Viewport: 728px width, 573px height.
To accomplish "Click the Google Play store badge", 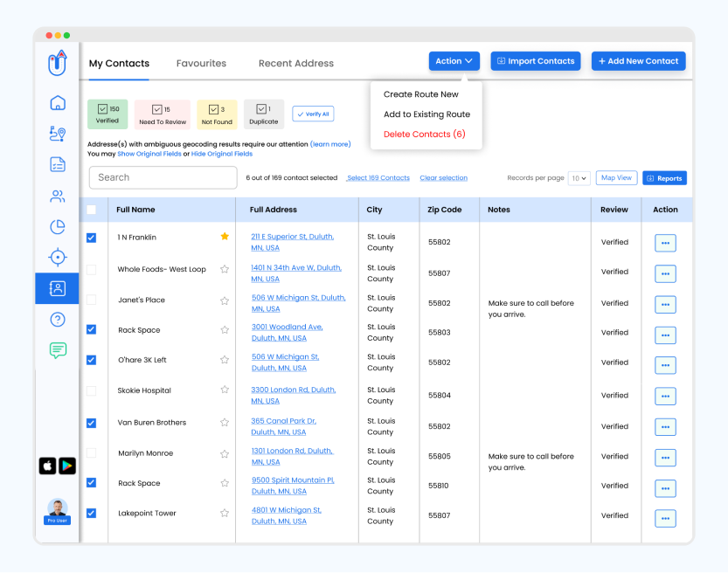I will pos(67,466).
